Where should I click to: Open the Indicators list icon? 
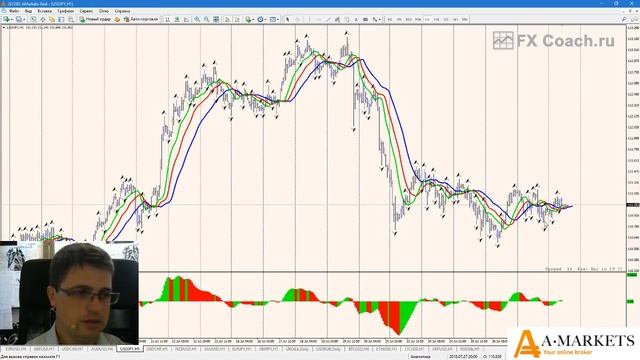click(x=248, y=19)
